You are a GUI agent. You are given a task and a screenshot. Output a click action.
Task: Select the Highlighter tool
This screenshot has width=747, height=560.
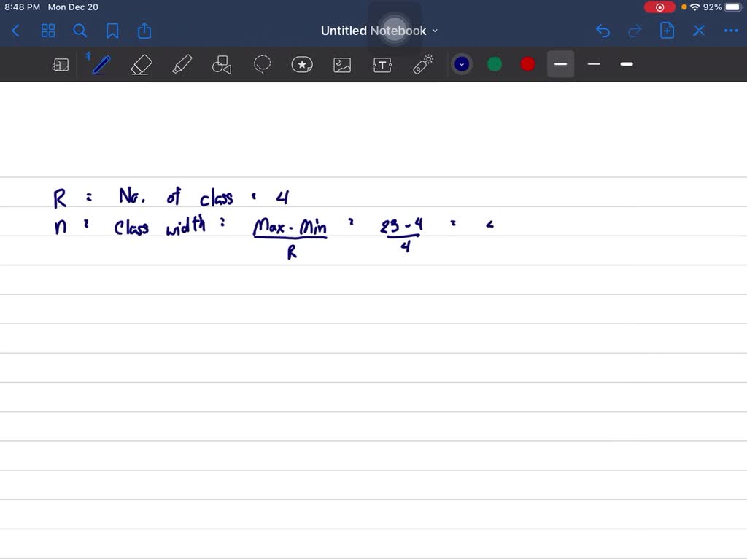coord(182,64)
